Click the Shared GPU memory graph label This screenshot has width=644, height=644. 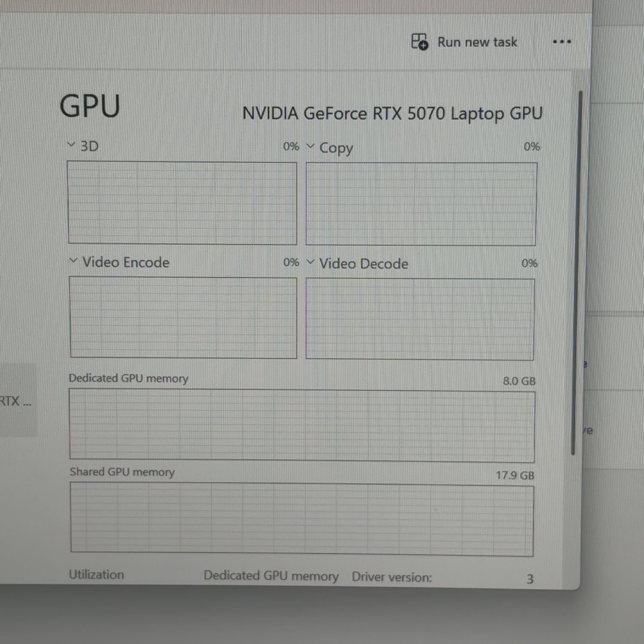[122, 472]
